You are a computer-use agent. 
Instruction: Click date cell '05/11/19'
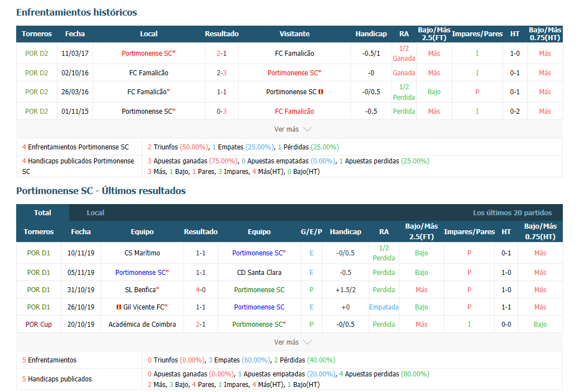click(x=80, y=273)
